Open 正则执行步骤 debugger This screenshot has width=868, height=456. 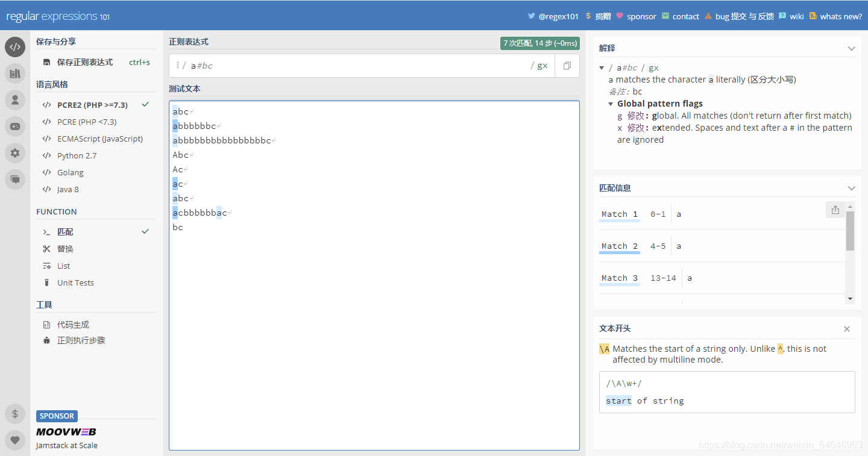96,340
